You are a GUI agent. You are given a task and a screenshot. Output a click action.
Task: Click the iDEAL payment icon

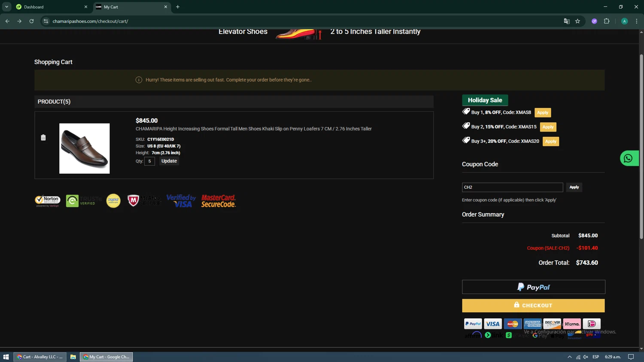[x=592, y=324]
